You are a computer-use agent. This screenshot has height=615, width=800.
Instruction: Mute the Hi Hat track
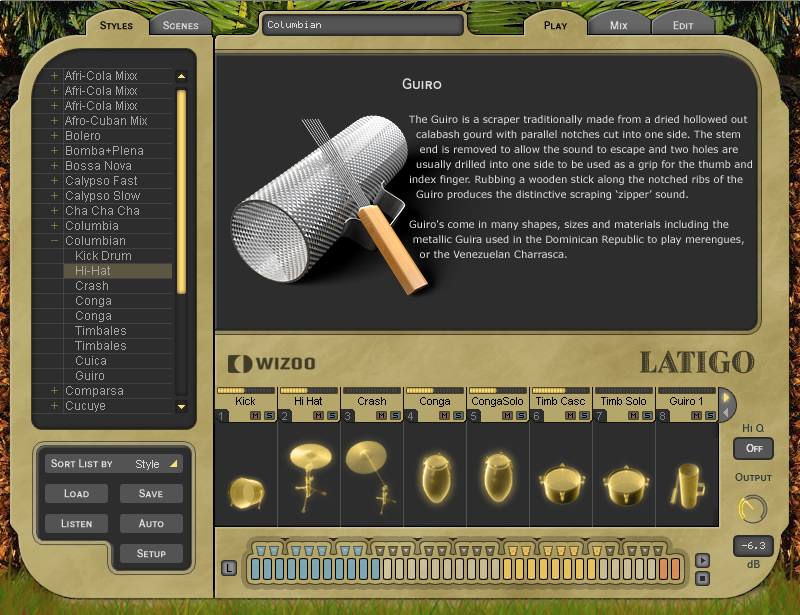point(318,415)
